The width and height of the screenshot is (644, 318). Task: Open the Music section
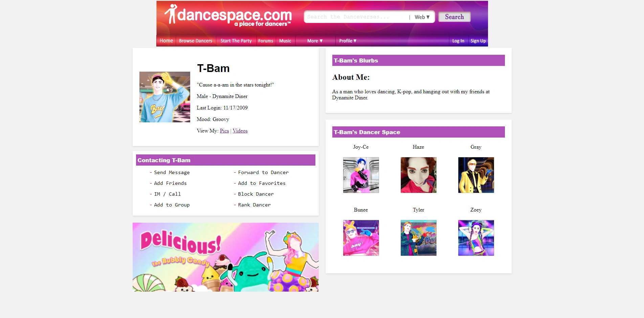click(x=285, y=41)
